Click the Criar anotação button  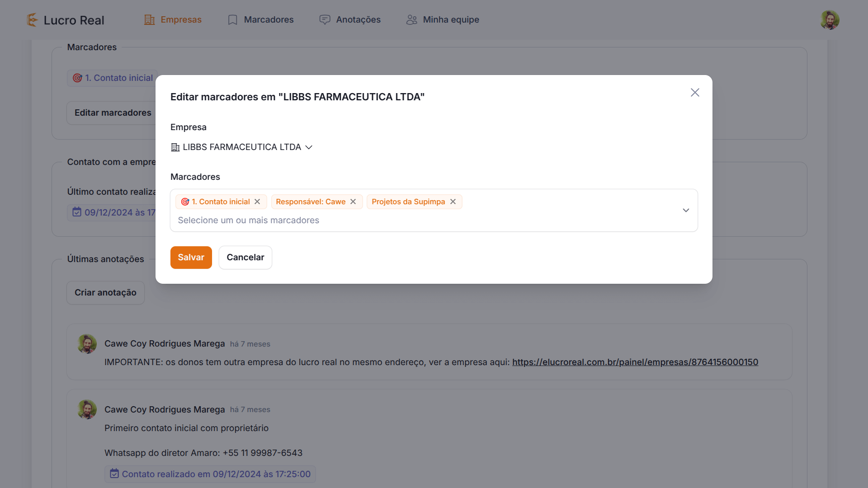[x=105, y=293]
